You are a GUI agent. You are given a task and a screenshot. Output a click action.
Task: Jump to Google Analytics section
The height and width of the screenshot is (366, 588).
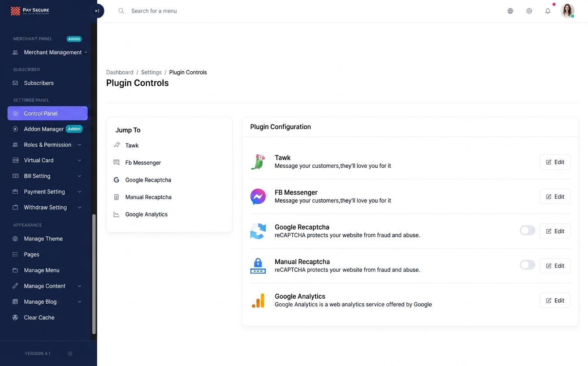click(146, 214)
